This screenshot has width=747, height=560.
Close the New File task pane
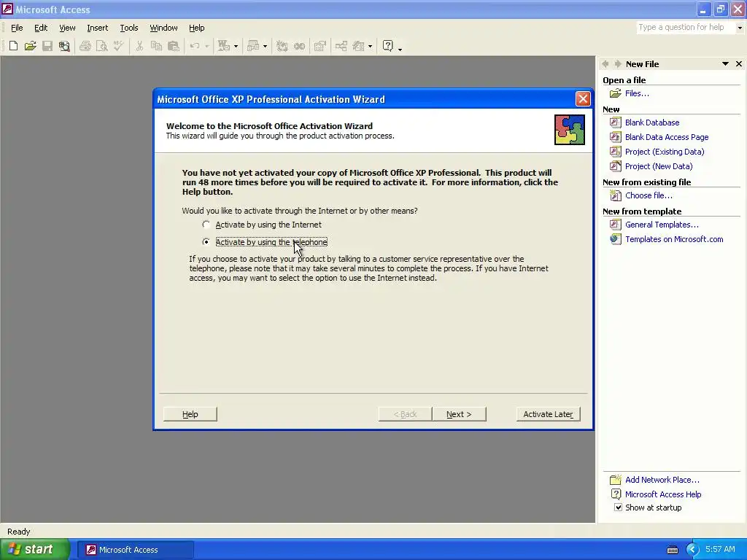coord(739,64)
